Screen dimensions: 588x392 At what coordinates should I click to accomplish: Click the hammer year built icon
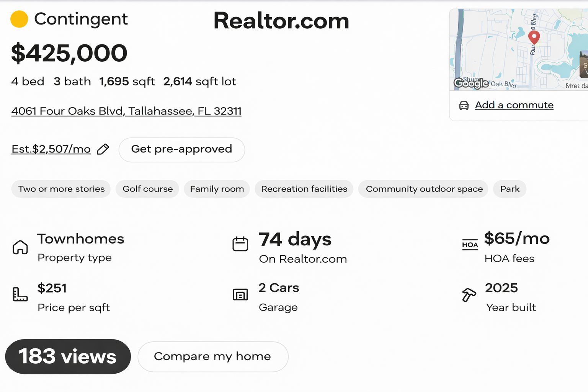(x=469, y=294)
